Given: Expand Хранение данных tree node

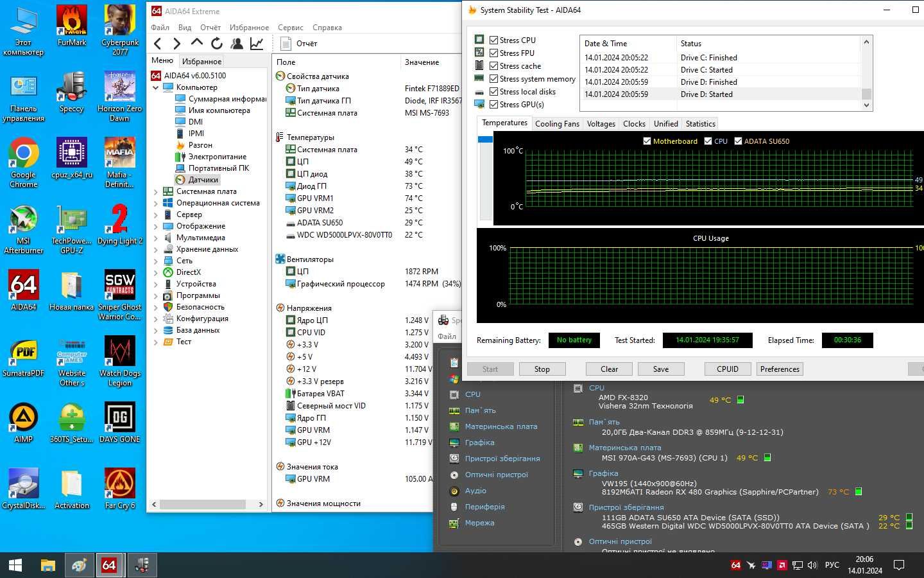Looking at the screenshot, I should pos(155,249).
